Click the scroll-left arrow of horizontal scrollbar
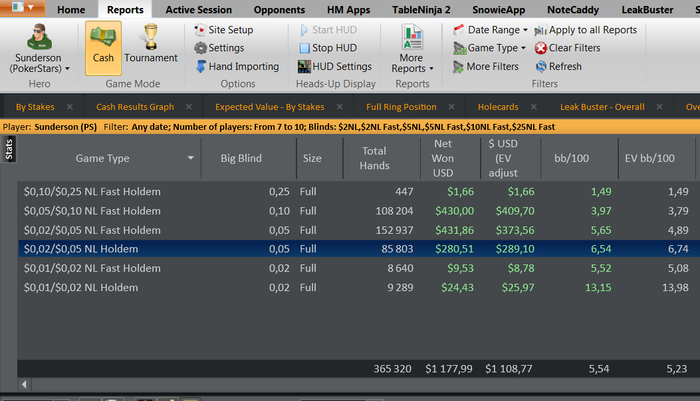700x401 pixels. (24, 384)
